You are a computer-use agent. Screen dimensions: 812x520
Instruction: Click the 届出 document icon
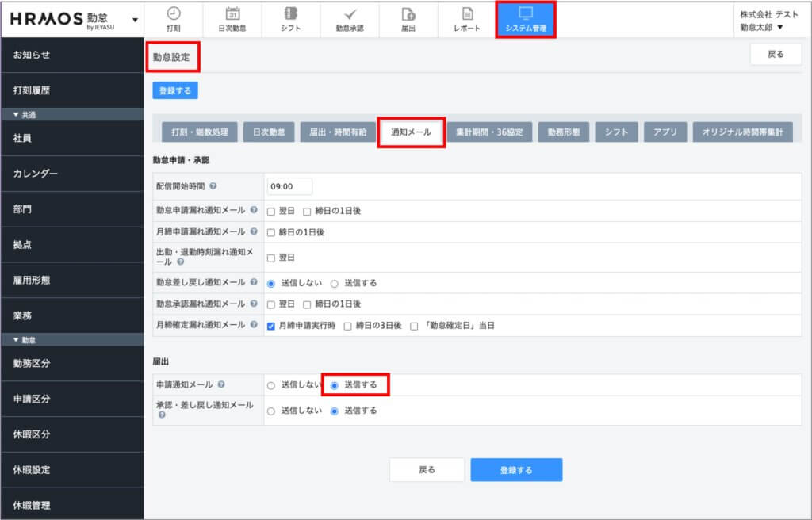pos(408,13)
